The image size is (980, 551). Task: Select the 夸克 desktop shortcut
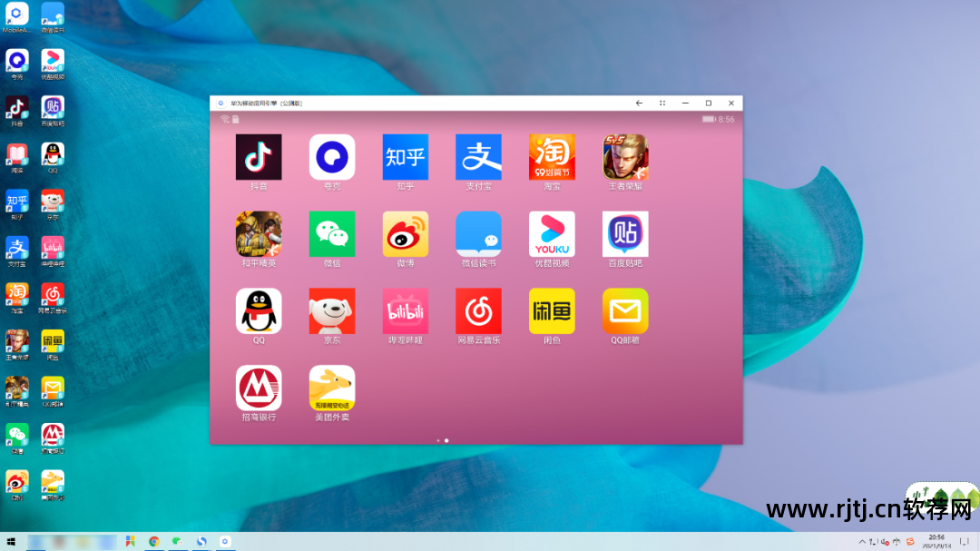coord(17,64)
